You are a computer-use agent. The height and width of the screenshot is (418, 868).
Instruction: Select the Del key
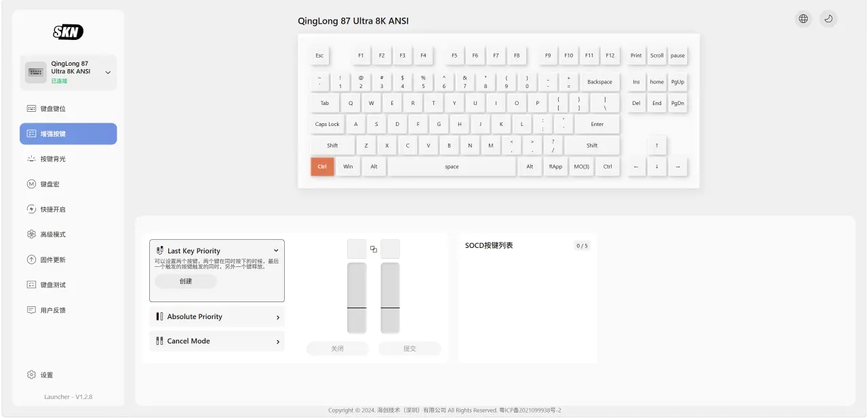636,103
